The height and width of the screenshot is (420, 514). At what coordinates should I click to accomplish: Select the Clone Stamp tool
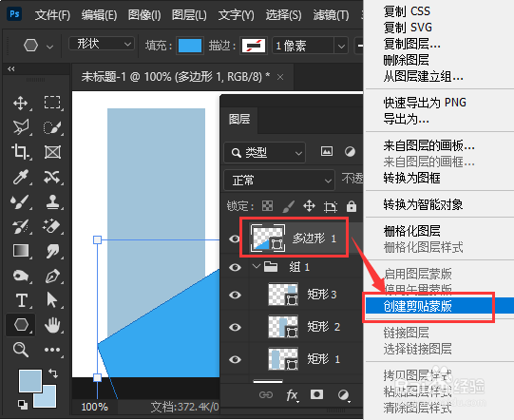point(52,201)
